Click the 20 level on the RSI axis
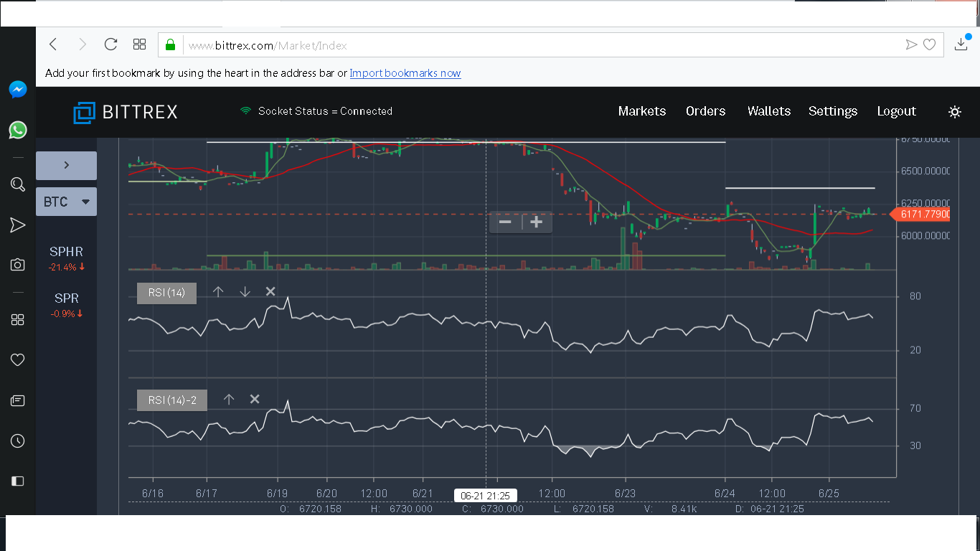Screen dimensions: 980x551 click(x=915, y=350)
